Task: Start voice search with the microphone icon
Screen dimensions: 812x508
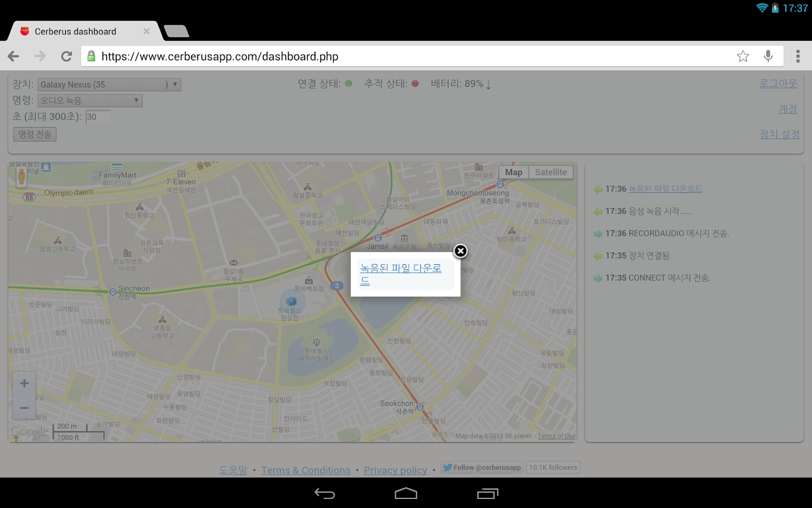Action: click(768, 56)
